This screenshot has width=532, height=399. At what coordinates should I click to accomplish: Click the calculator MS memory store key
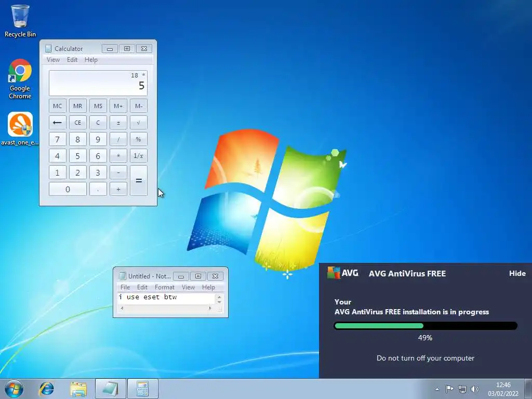click(98, 106)
